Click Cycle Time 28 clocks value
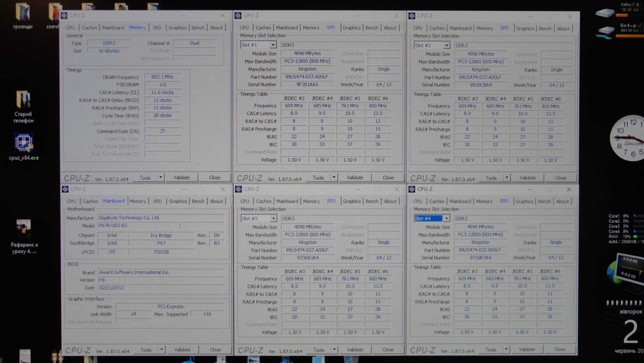This screenshot has width=644, height=363. [x=162, y=115]
